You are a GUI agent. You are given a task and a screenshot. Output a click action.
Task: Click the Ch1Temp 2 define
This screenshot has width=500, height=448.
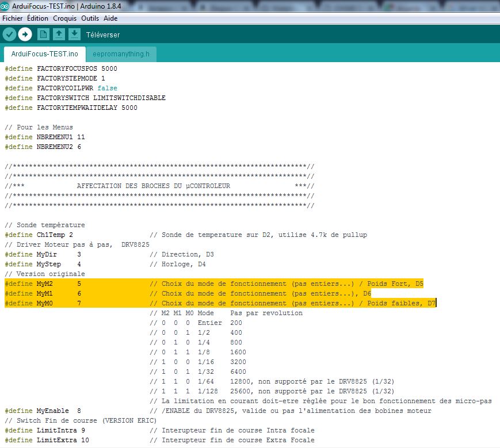39,235
